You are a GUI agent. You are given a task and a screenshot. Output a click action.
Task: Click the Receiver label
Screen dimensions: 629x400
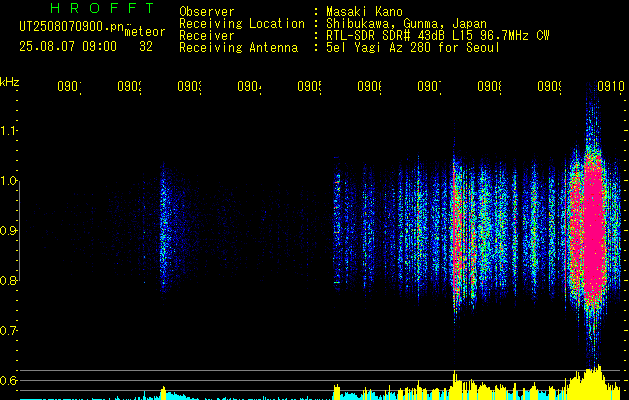point(207,36)
